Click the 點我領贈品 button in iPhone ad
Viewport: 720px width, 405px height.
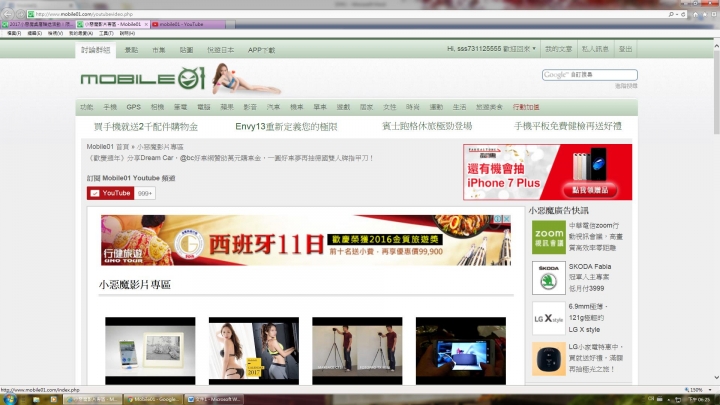tap(590, 190)
